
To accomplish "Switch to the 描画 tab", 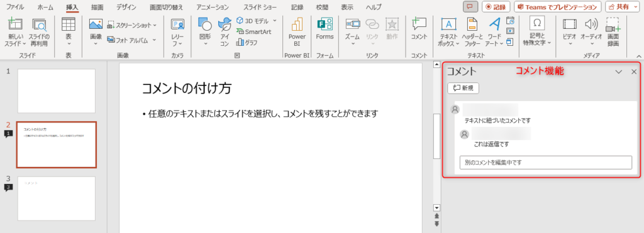I will tap(97, 7).
